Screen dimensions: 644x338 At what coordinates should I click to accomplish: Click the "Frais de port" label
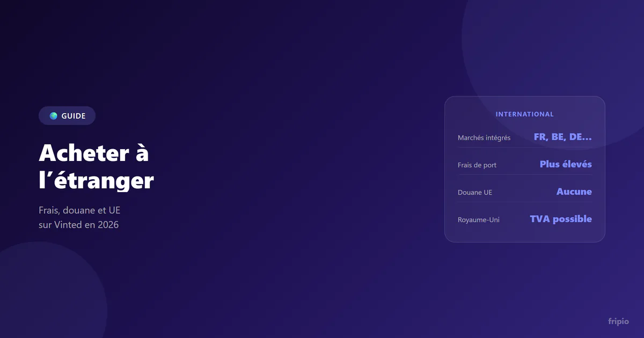pos(477,165)
